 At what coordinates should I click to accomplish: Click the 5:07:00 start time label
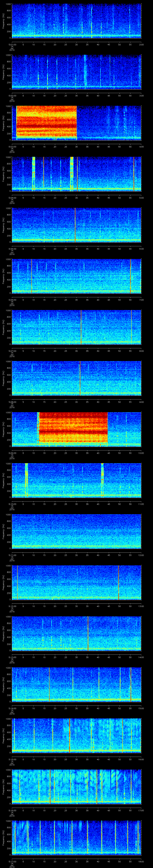point(12,351)
